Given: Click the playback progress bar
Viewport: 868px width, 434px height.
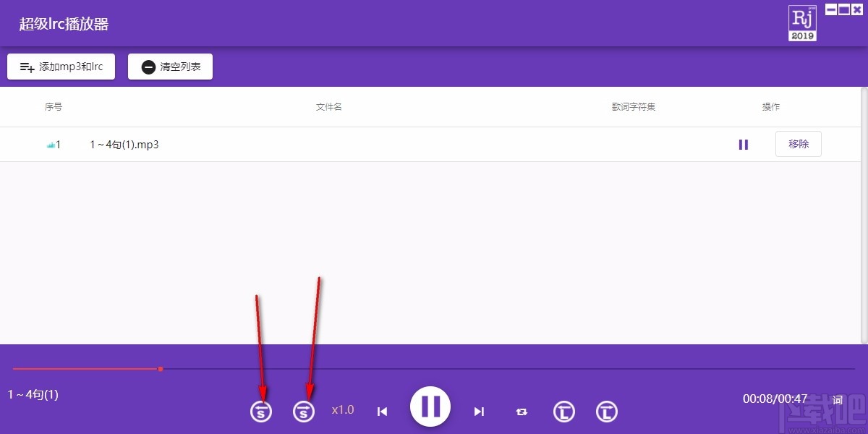Looking at the screenshot, I should [434, 369].
